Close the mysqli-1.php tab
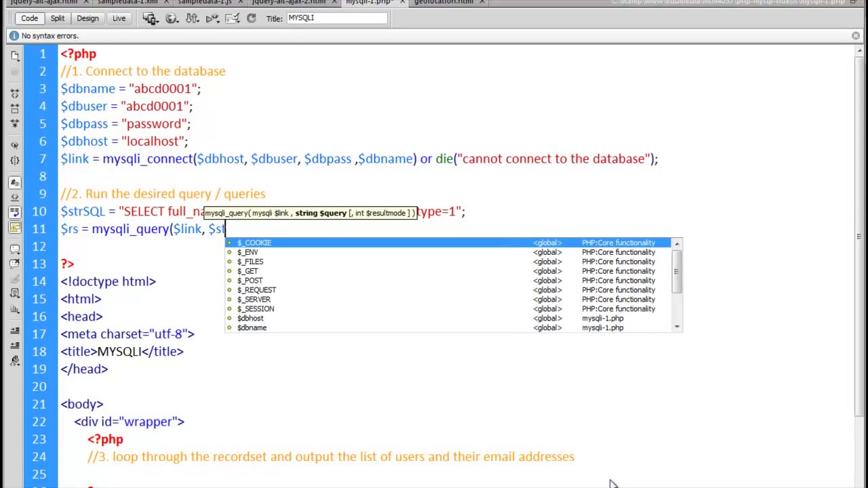Viewport: 868px width, 488px height. (x=401, y=2)
